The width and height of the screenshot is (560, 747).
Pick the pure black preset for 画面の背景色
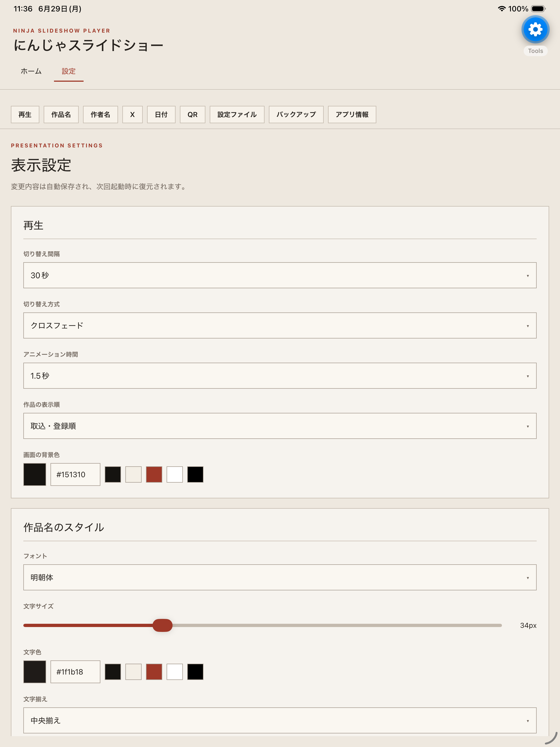click(x=195, y=474)
